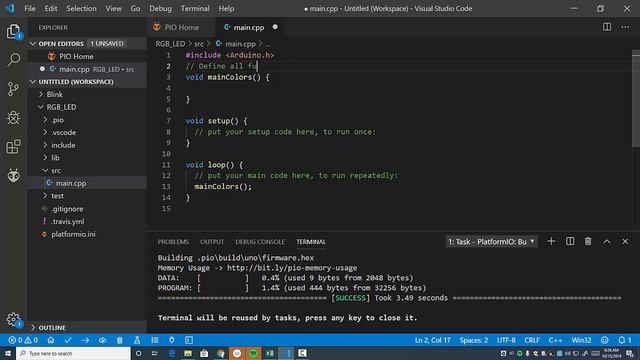Screen dimensions: 640x360
Task: Switch to the PIO Home editor tab
Action: pyautogui.click(x=181, y=27)
